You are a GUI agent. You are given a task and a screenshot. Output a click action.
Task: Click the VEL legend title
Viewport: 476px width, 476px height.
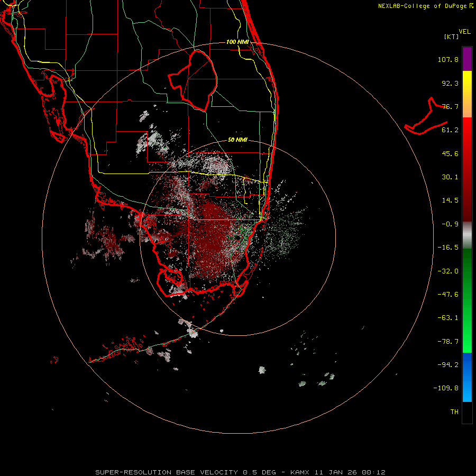(464, 32)
